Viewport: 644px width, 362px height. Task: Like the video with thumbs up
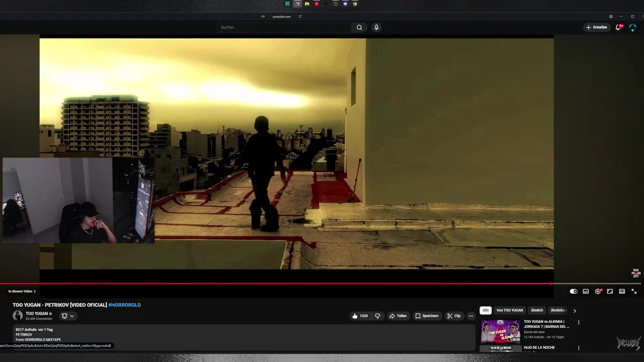360,316
